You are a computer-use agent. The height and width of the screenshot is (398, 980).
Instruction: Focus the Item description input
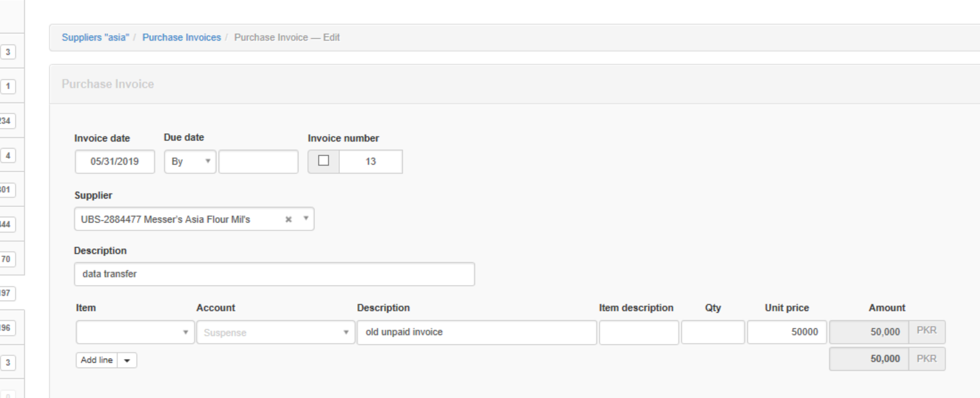tap(638, 333)
